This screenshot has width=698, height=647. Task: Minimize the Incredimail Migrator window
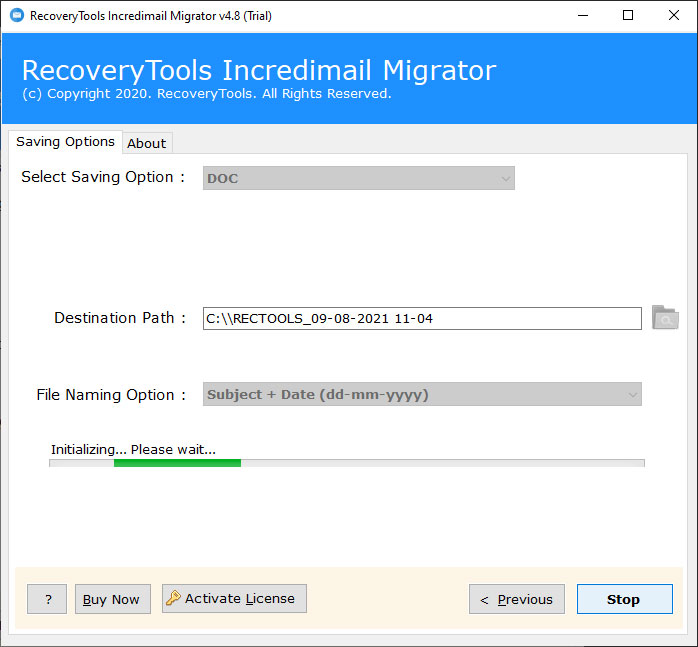pos(583,16)
